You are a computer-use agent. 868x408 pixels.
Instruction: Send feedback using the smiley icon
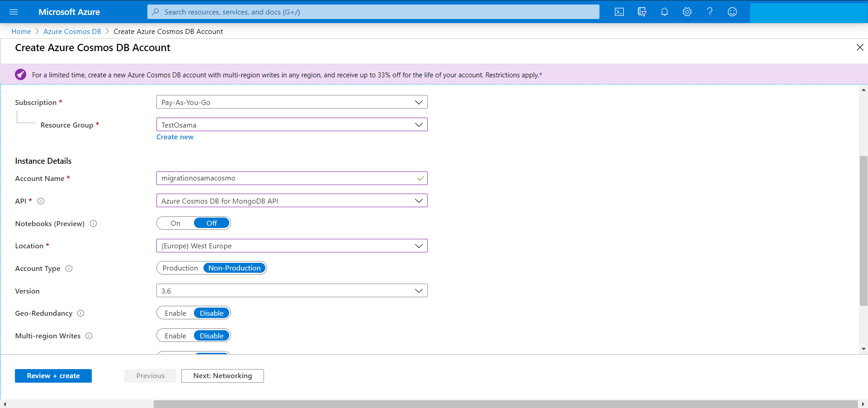[732, 12]
